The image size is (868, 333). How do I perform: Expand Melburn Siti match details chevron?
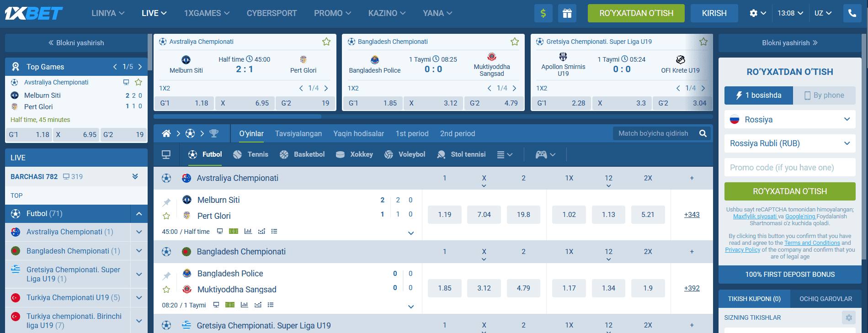(411, 233)
